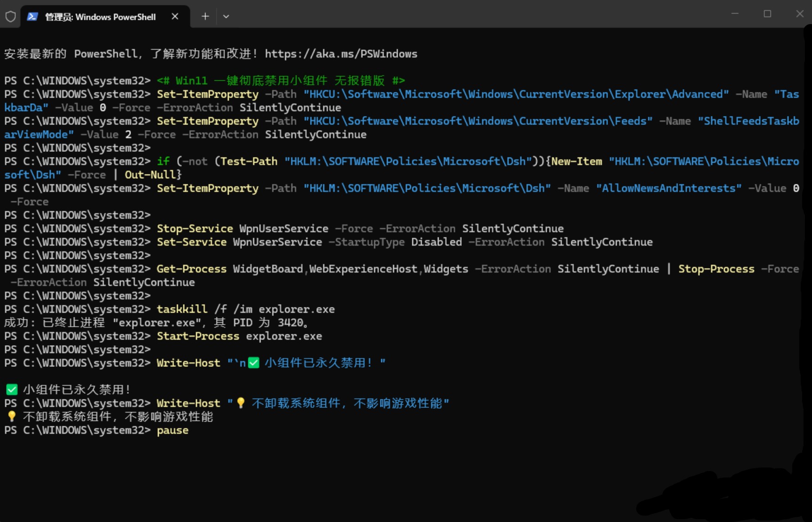Minimize the terminal window
Viewport: 812px width, 522px height.
click(735, 14)
